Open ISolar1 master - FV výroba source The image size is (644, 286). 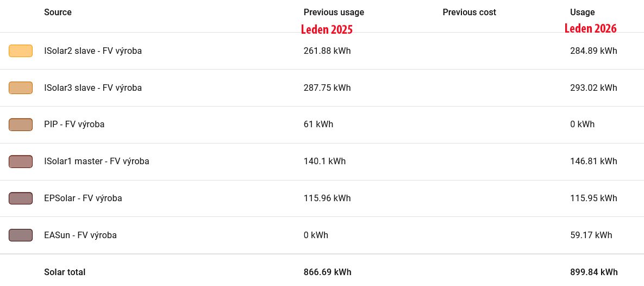coord(96,161)
